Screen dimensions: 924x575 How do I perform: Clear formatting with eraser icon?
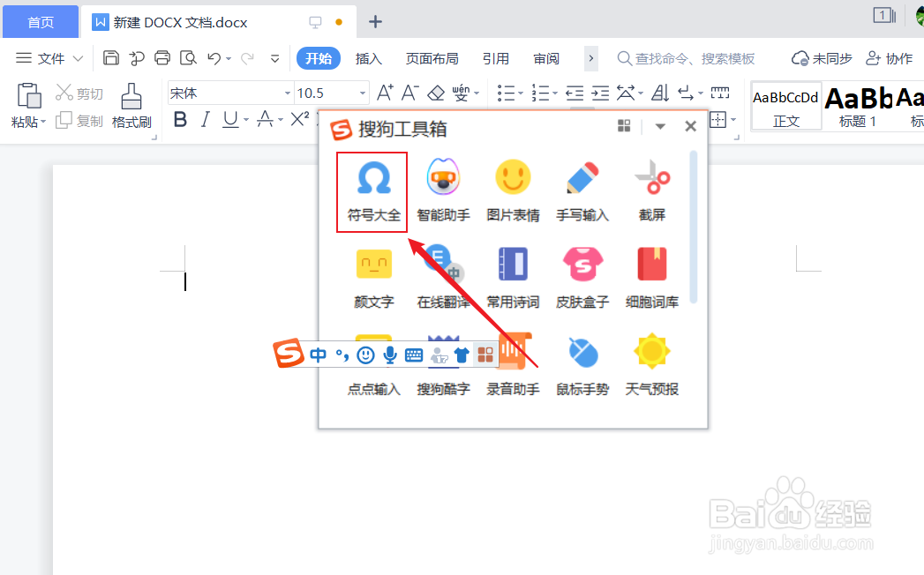click(436, 93)
